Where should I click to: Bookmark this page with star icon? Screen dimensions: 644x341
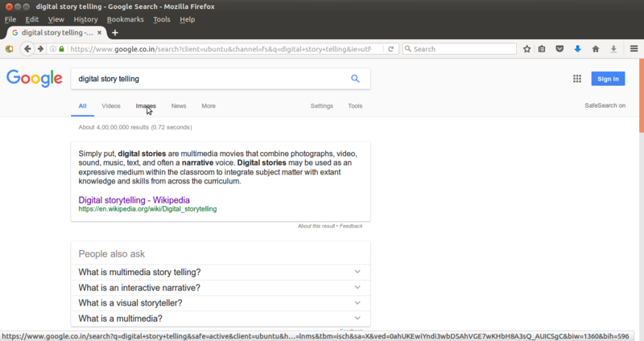[526, 49]
